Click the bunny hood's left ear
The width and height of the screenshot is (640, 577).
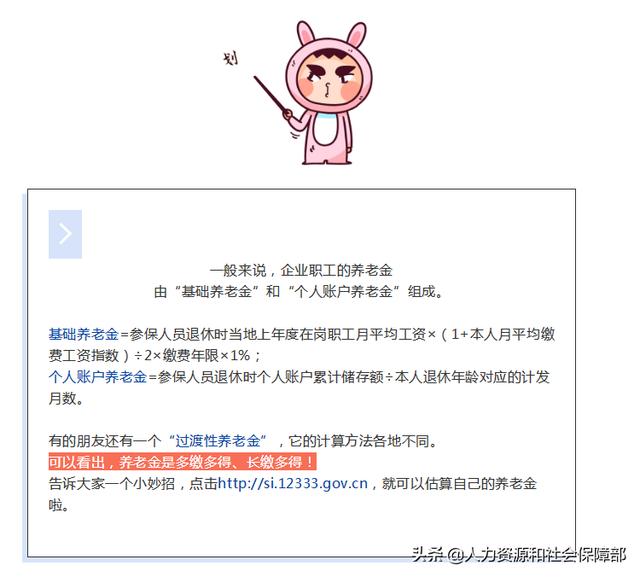click(306, 33)
